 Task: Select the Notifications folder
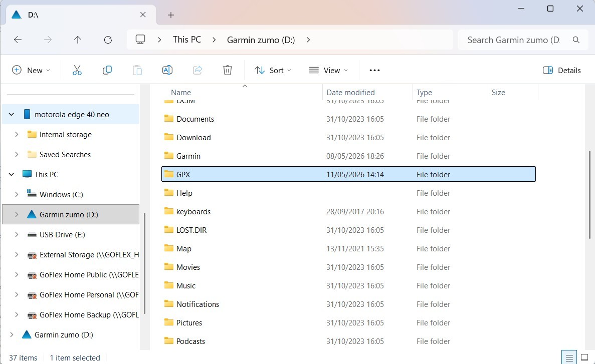coord(348,304)
